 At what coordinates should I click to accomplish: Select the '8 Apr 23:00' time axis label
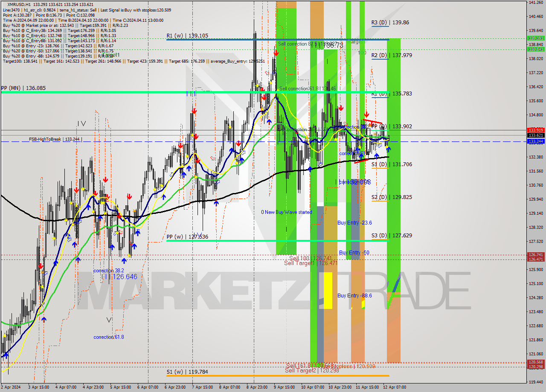click(257, 387)
